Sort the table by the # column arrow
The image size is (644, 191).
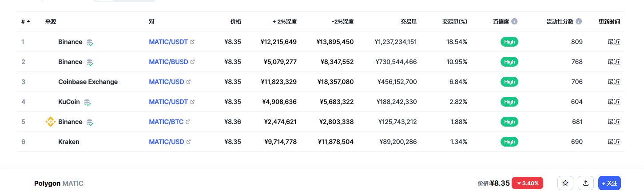[28, 21]
